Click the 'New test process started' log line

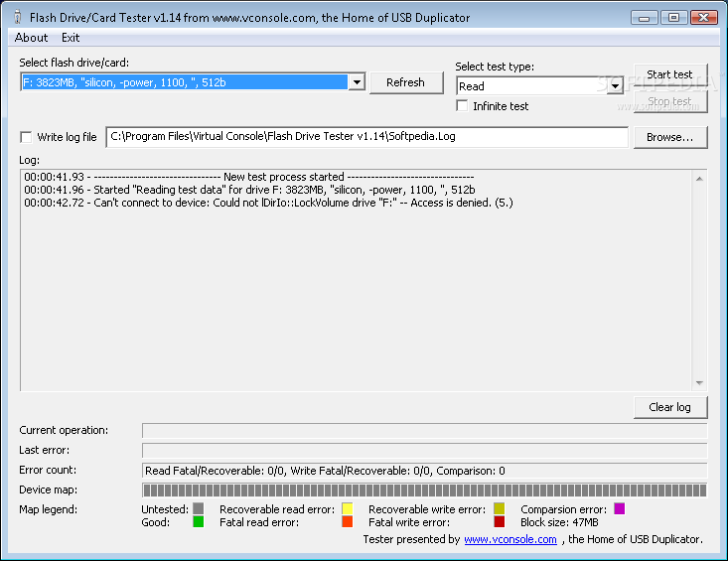(x=249, y=177)
